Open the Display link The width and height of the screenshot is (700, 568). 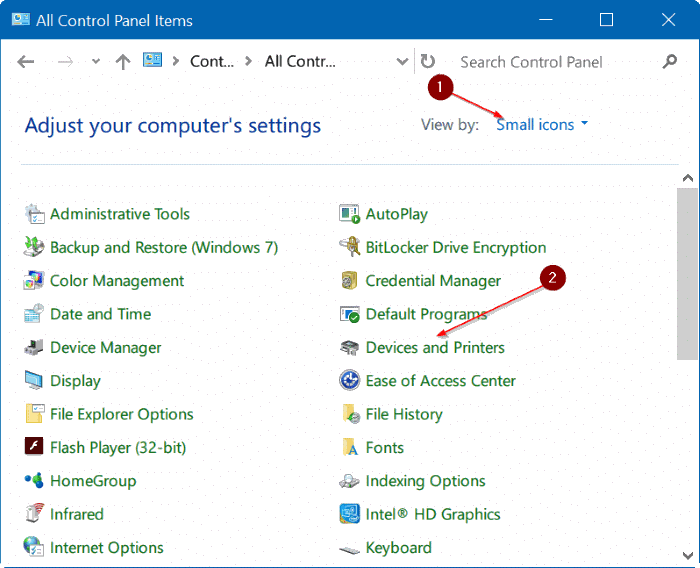[x=75, y=381]
